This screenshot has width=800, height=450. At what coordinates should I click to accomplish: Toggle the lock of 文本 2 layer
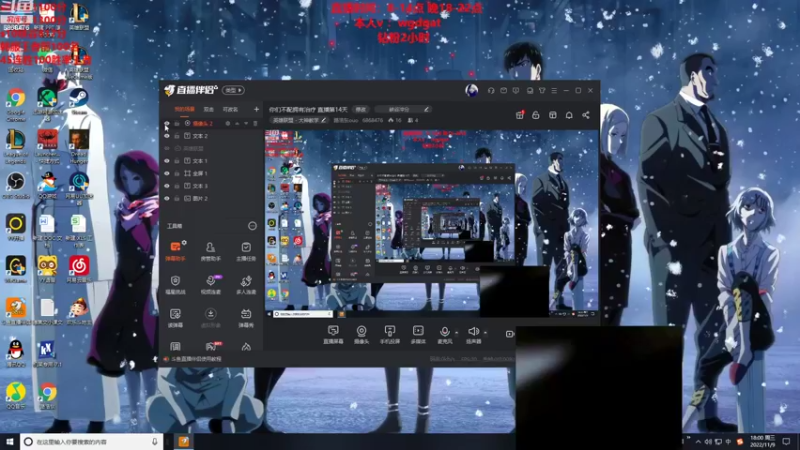click(x=177, y=136)
